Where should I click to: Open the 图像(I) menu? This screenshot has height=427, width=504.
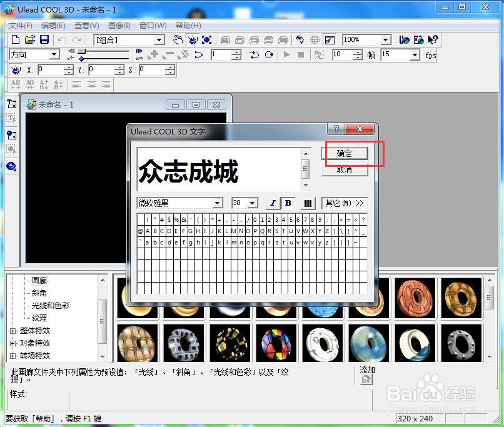pyautogui.click(x=119, y=26)
